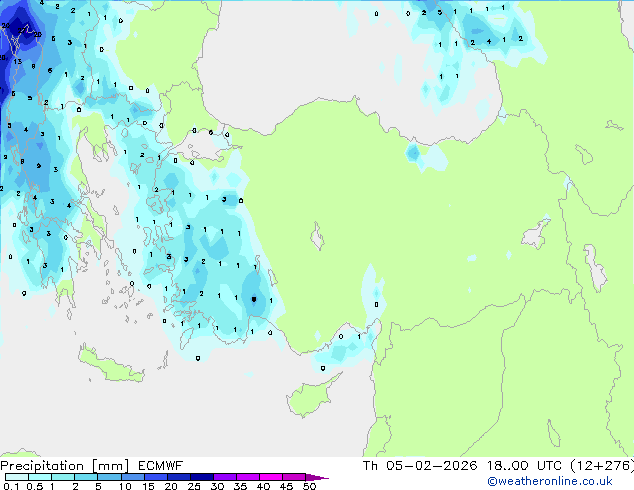The width and height of the screenshot is (634, 490).
Task: Pick the 10–15 mm legend color box
Action: click(x=133, y=477)
